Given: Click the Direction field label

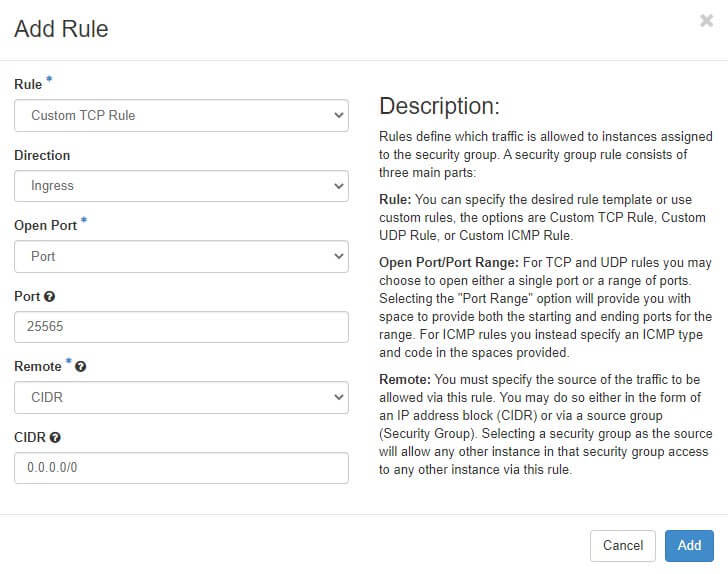Looking at the screenshot, I should (42, 156).
